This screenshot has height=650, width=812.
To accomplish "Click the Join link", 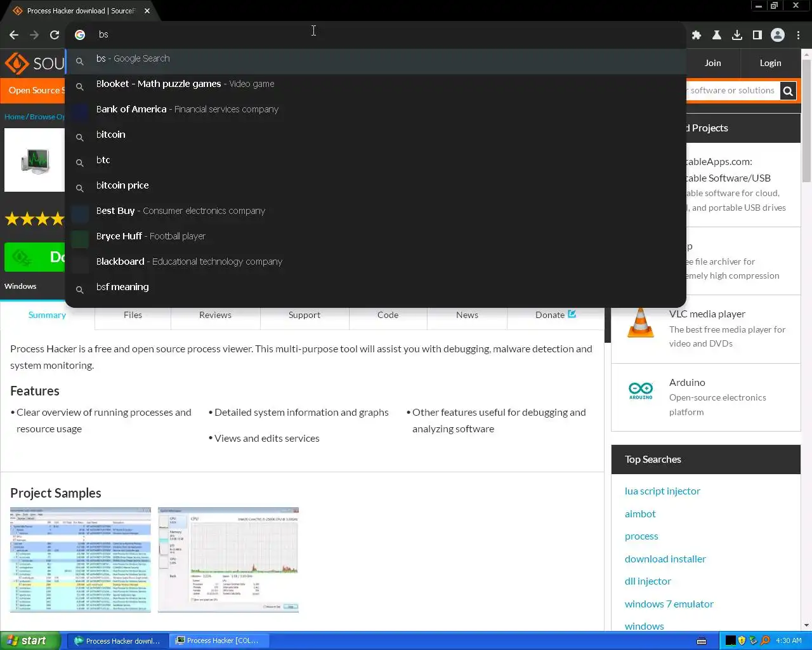I will point(712,63).
